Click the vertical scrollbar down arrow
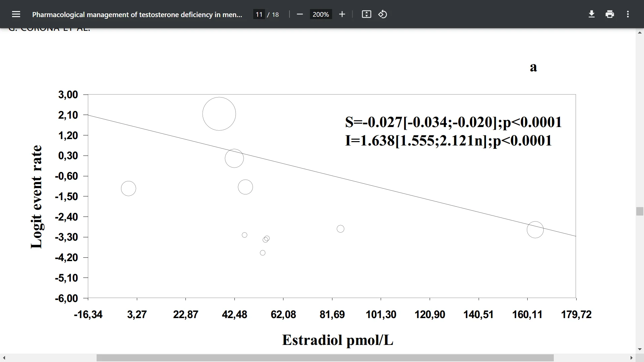Viewport: 644px width, 362px height. 640,349
